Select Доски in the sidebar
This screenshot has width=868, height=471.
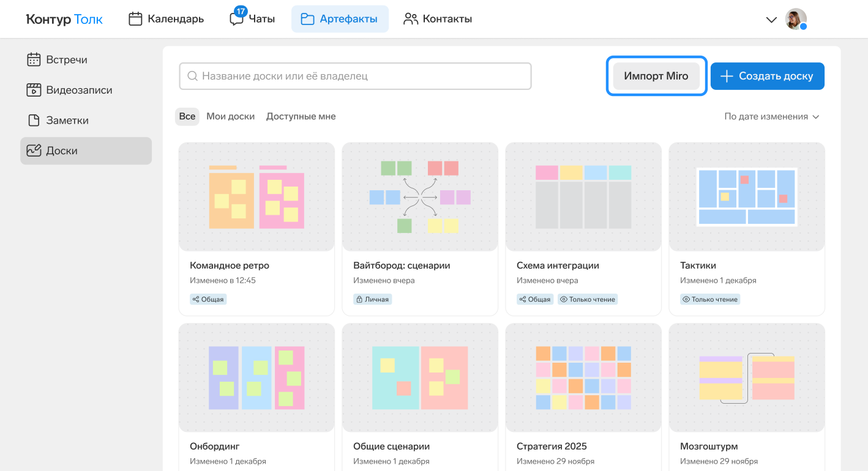[x=86, y=151]
